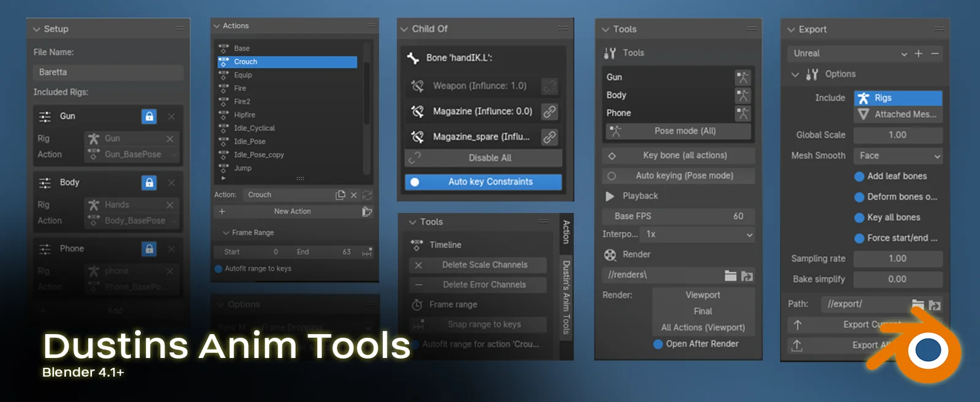Toggle Auto key Constraints
Image resolution: width=980 pixels, height=402 pixels.
pyautogui.click(x=483, y=182)
